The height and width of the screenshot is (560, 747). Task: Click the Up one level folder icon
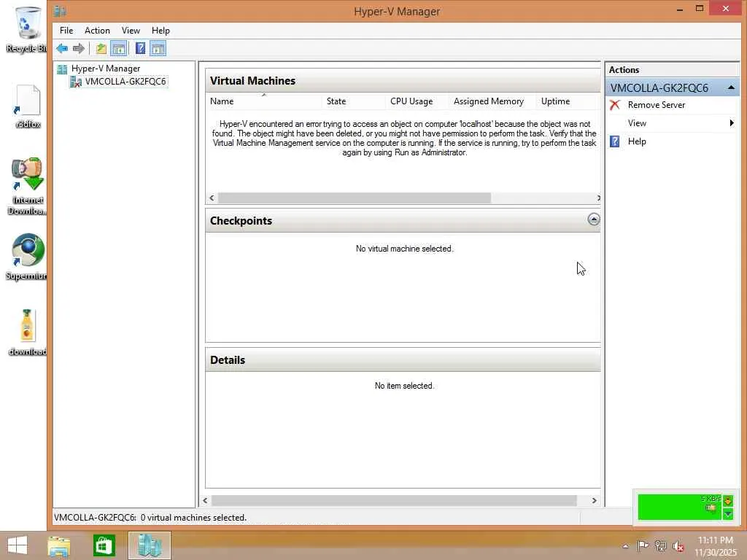[x=101, y=49]
